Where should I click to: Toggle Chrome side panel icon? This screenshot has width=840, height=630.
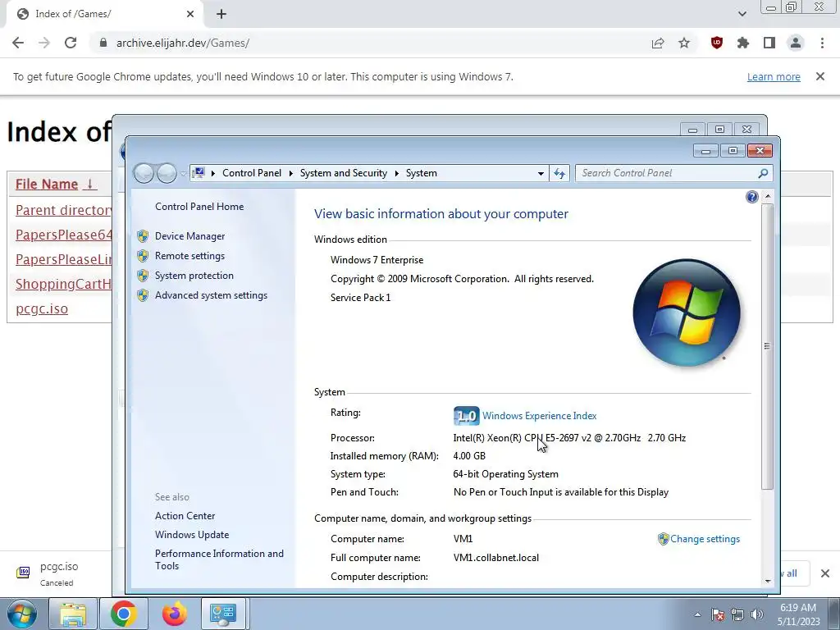click(769, 43)
